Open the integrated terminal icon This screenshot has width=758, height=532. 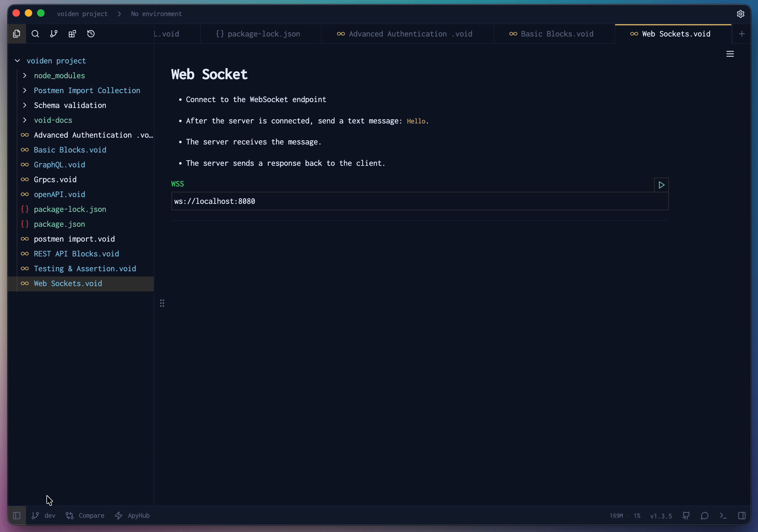point(723,516)
